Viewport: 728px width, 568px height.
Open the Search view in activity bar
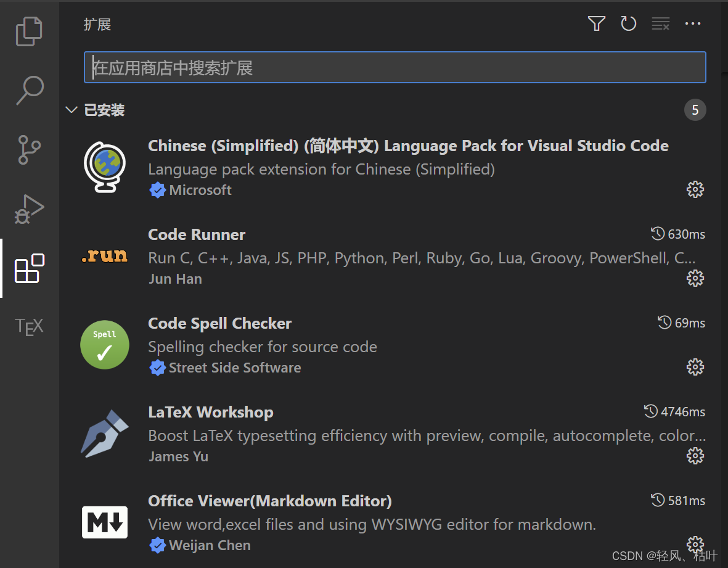point(30,90)
